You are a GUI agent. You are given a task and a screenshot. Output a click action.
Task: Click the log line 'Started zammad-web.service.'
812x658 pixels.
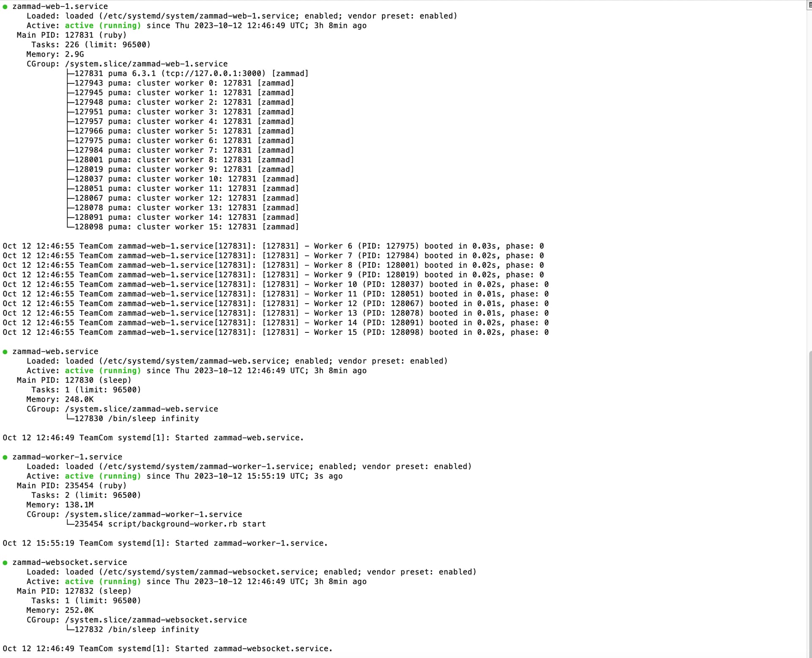[153, 438]
